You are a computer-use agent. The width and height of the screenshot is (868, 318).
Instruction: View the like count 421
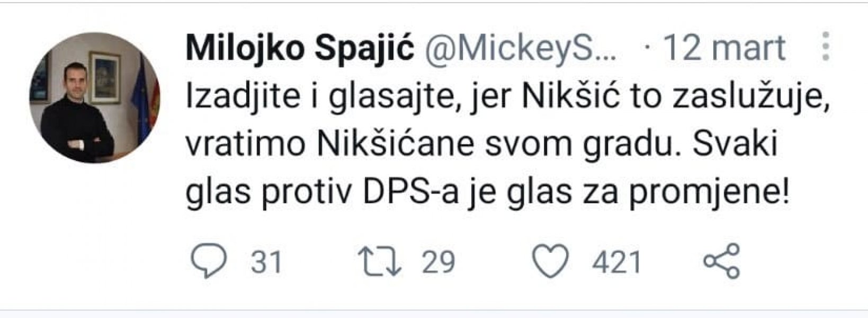tap(617, 258)
